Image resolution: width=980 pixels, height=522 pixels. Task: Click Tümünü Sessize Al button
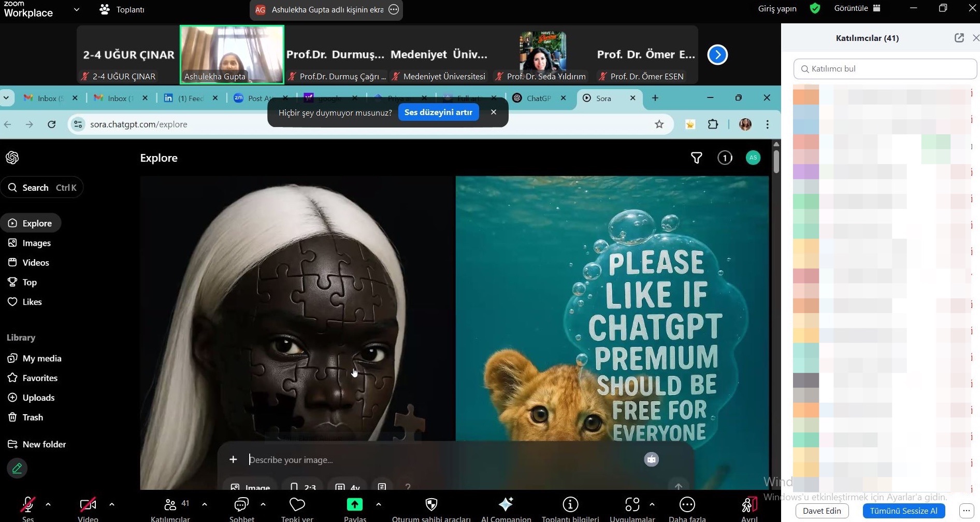[904, 511]
